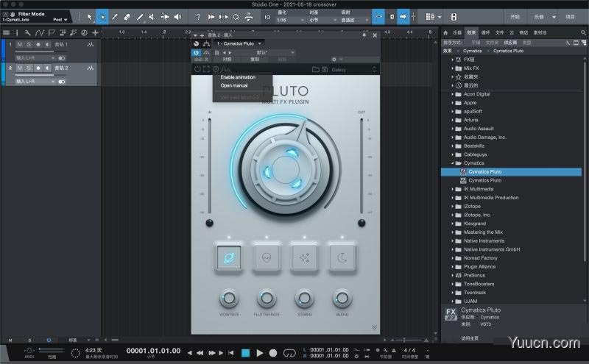
Task: Expand the Mix FX folder
Action: (x=452, y=68)
